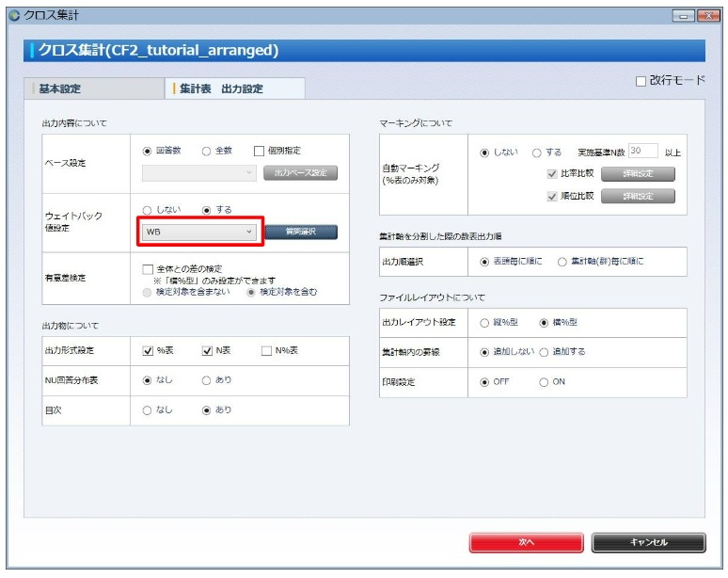Click the 出力ベース設定 button
Image resolution: width=728 pixels, height=578 pixels.
tap(300, 173)
